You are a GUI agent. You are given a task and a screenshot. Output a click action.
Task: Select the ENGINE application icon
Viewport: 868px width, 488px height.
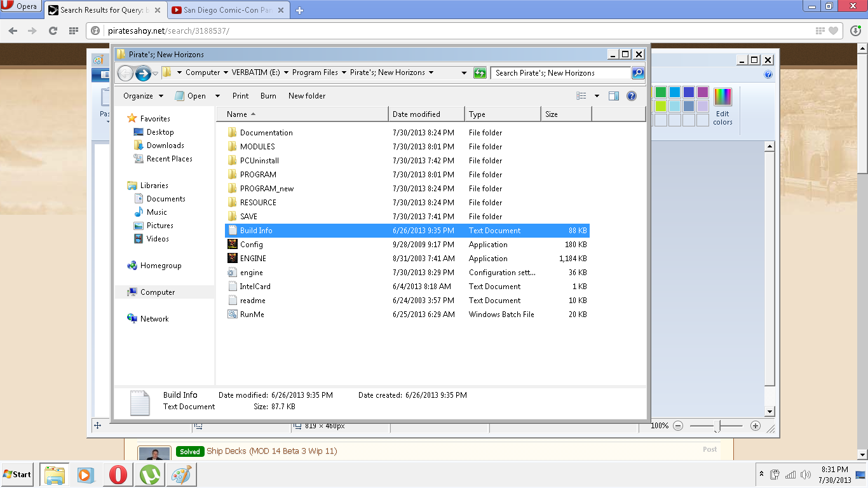(233, 259)
